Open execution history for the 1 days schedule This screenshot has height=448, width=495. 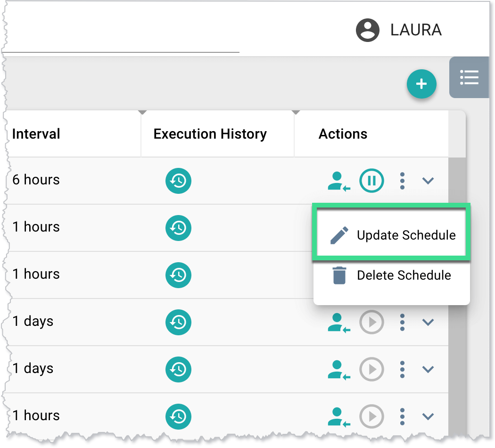point(178,322)
